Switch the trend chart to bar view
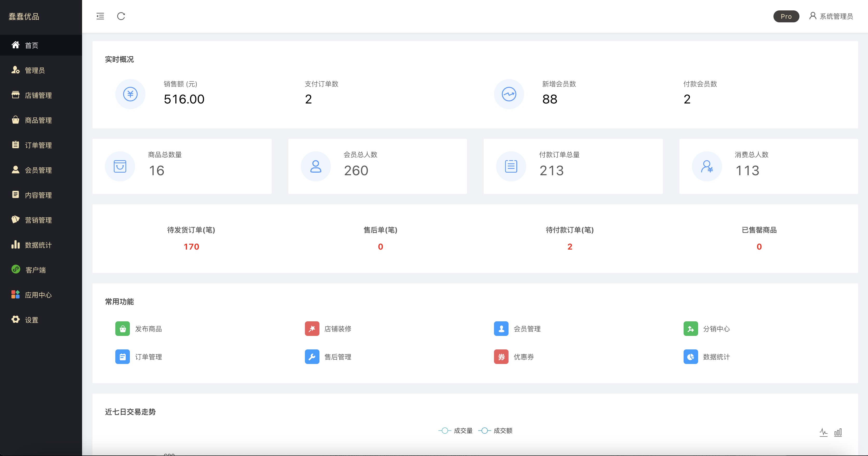 pos(838,432)
